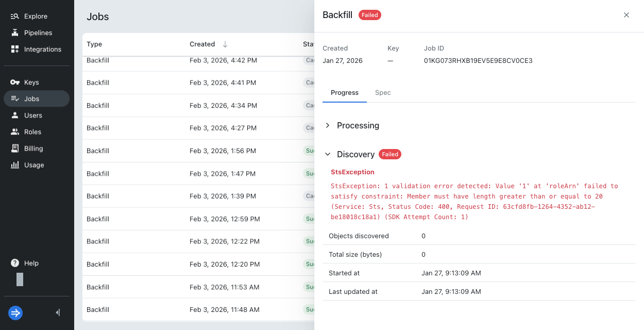Open Roles via its people icon
The width and height of the screenshot is (644, 330).
[14, 132]
